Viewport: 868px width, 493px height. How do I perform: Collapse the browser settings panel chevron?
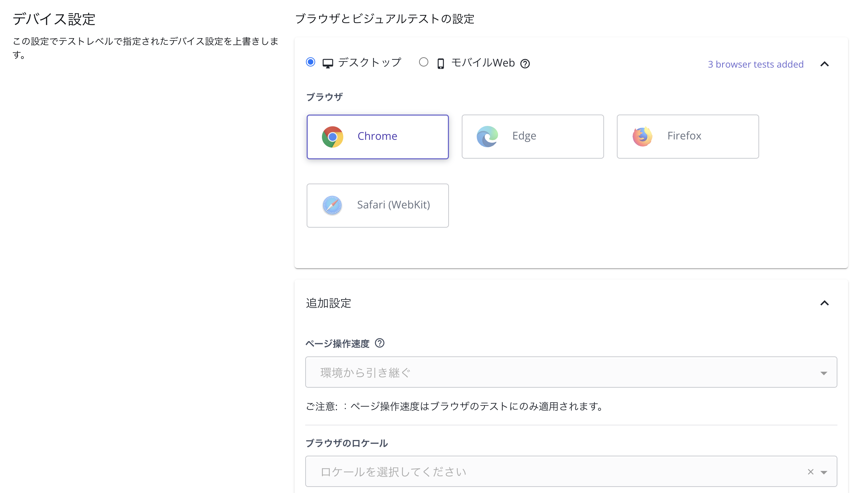(x=824, y=64)
